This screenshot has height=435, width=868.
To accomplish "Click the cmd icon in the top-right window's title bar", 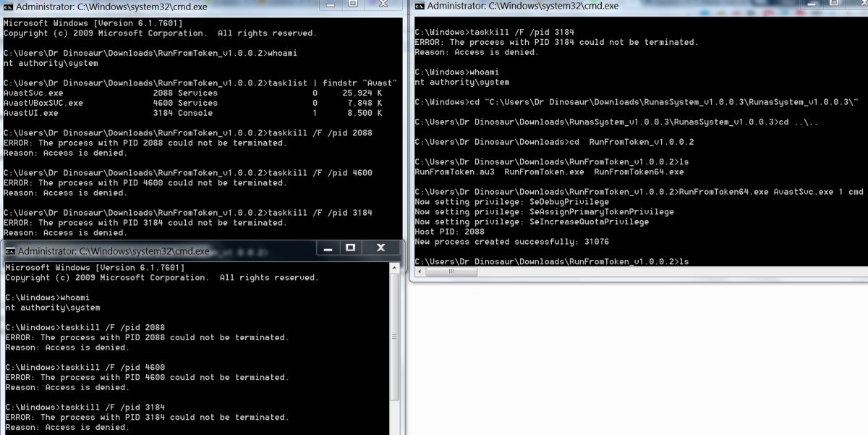I will point(420,6).
